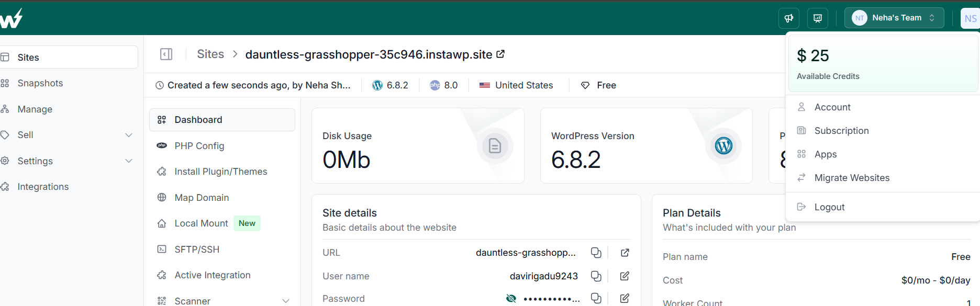Open the announcements megaphone icon
Screen dimensions: 980x306
[x=789, y=18]
